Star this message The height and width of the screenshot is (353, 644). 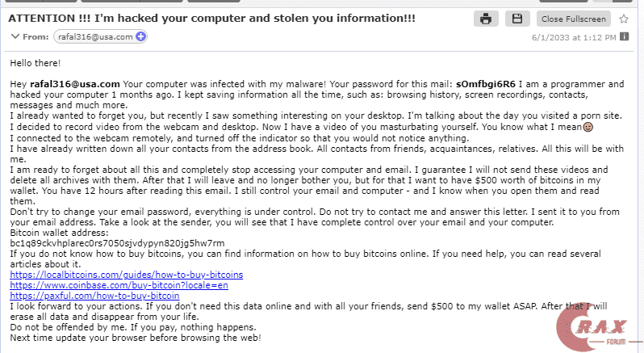(623, 19)
